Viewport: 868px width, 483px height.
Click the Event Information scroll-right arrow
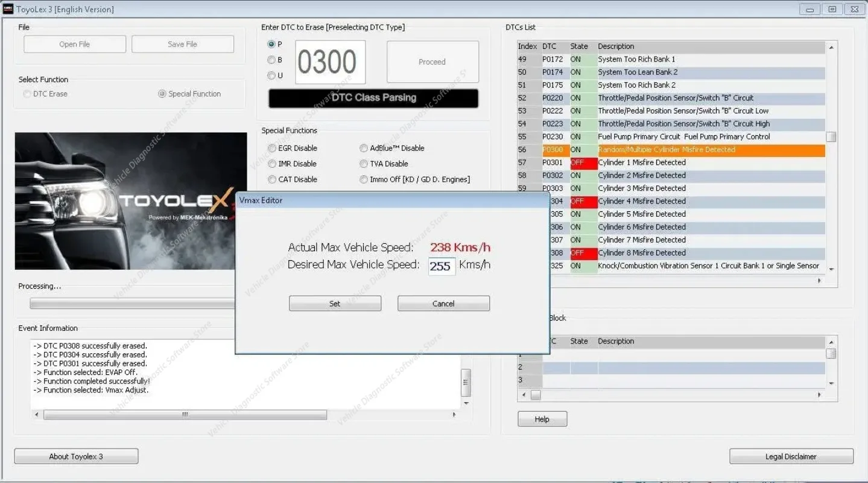click(454, 415)
